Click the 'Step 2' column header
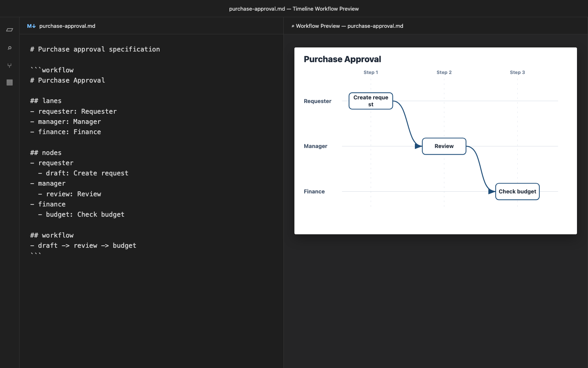The image size is (588, 368). (x=444, y=72)
